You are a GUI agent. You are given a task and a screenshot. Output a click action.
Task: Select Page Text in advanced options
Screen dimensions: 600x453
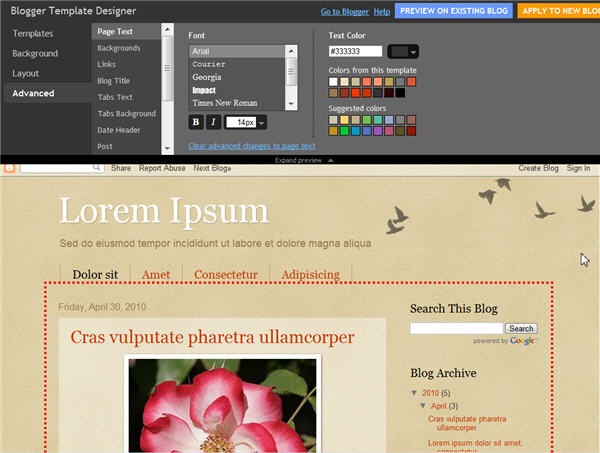126,32
